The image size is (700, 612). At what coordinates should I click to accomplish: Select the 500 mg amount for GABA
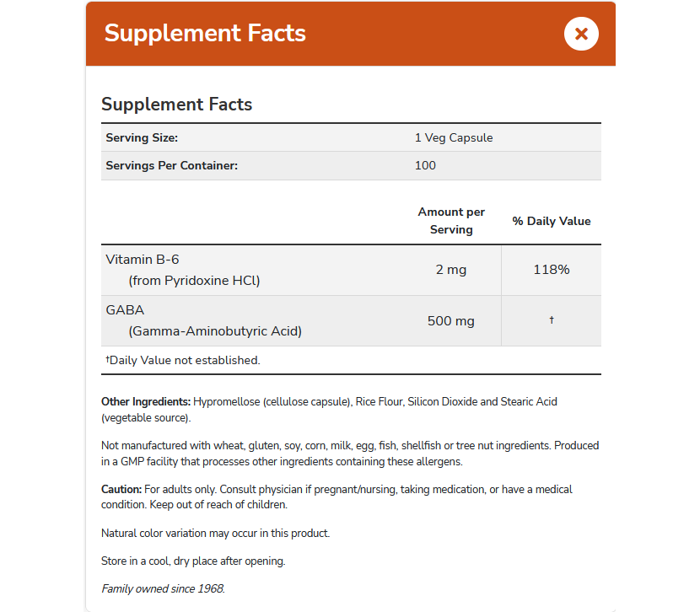(x=451, y=320)
